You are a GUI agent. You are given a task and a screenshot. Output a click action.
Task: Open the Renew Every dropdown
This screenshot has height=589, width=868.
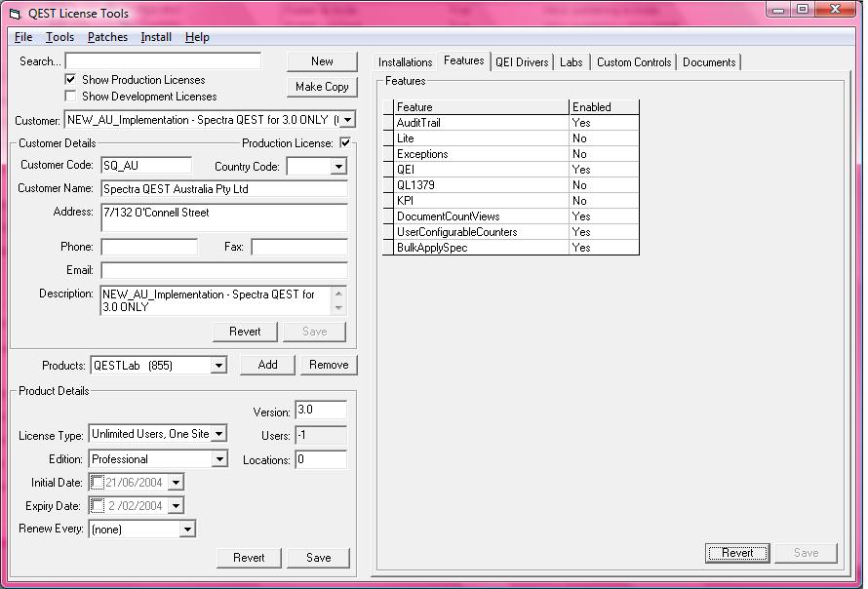pos(187,530)
